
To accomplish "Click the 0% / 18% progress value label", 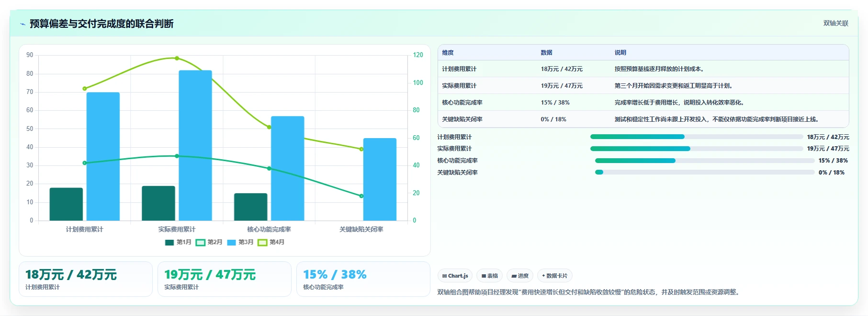I will [x=832, y=173].
